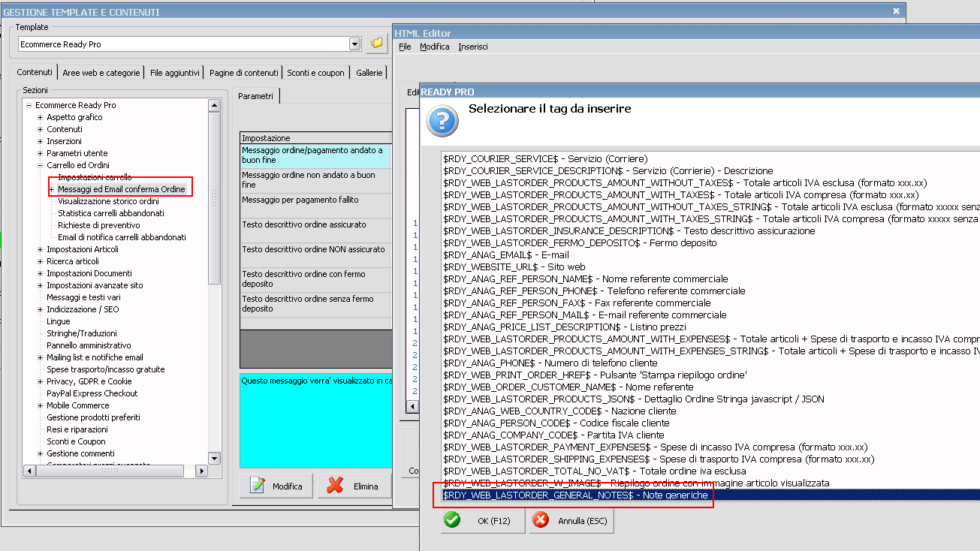Viewport: 980px width, 551px height.
Task: Click the OK (F12) button
Action: click(482, 520)
